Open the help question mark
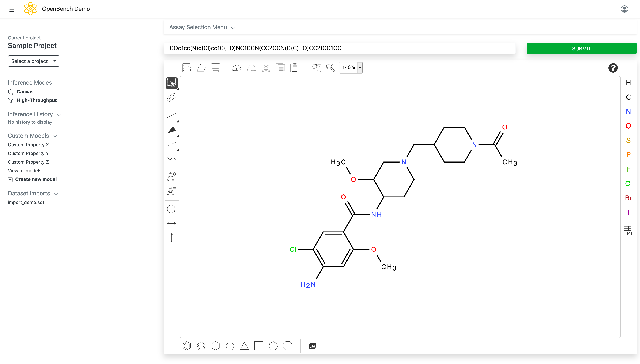 613,68
